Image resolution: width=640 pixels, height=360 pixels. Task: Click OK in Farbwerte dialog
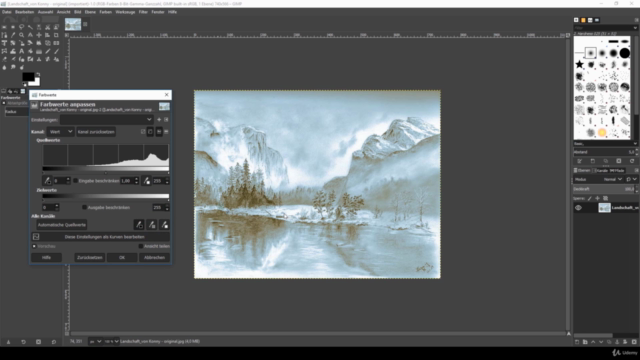[122, 258]
